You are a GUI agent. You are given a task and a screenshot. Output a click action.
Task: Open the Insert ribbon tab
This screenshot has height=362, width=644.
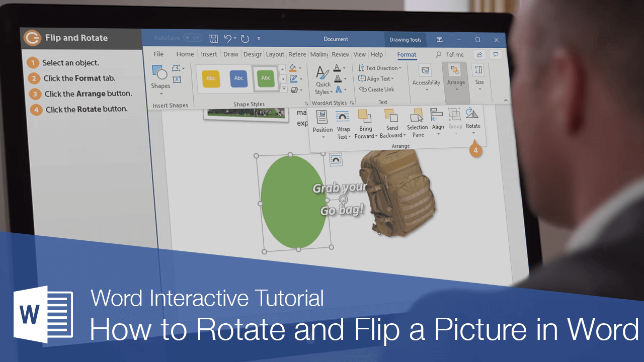209,54
